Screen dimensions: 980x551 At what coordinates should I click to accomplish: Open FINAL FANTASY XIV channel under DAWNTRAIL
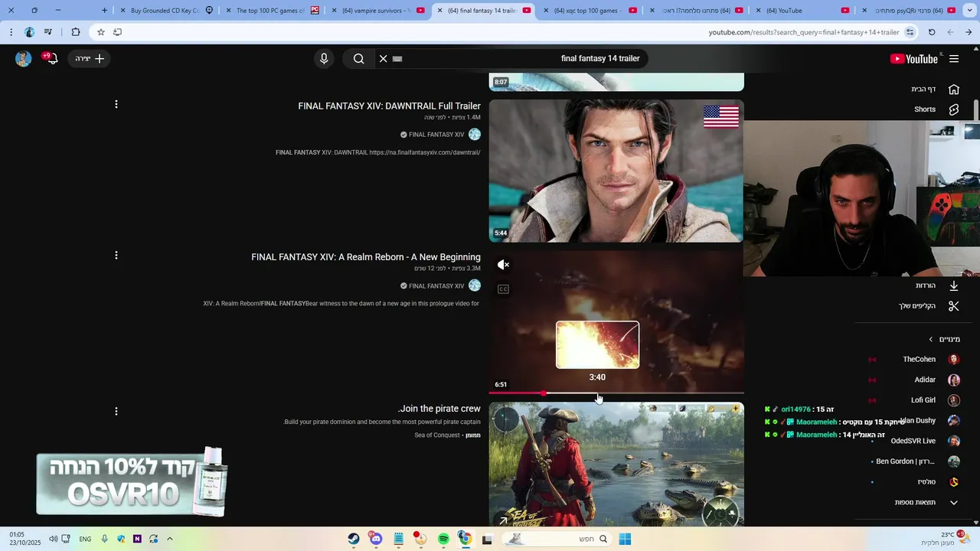(436, 135)
